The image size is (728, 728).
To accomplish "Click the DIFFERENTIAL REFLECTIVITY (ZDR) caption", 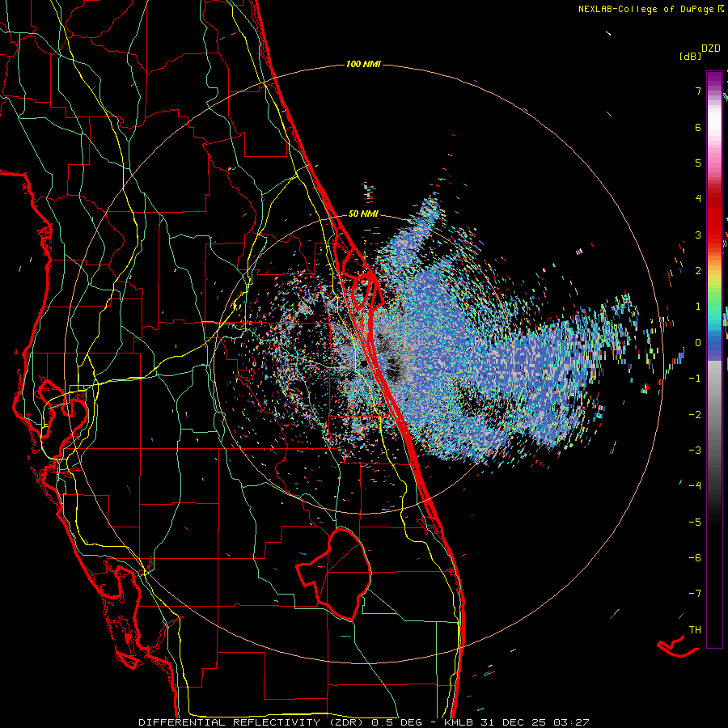I will pyautogui.click(x=252, y=722).
